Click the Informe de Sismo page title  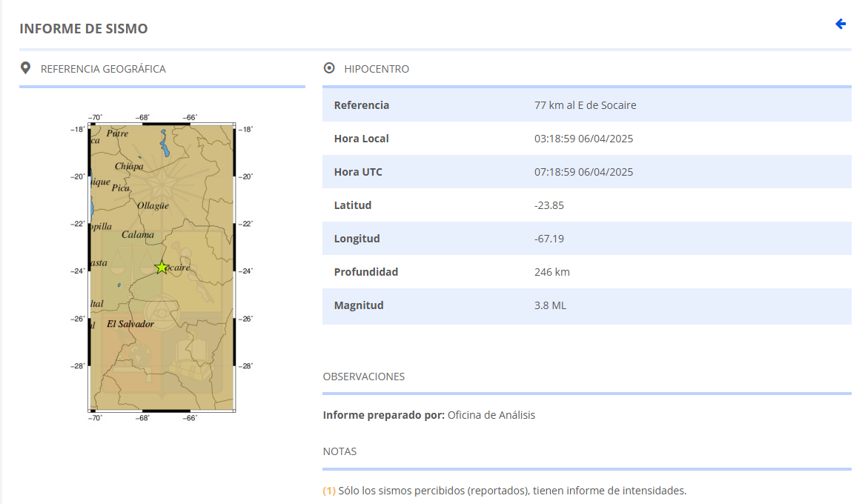(x=84, y=29)
